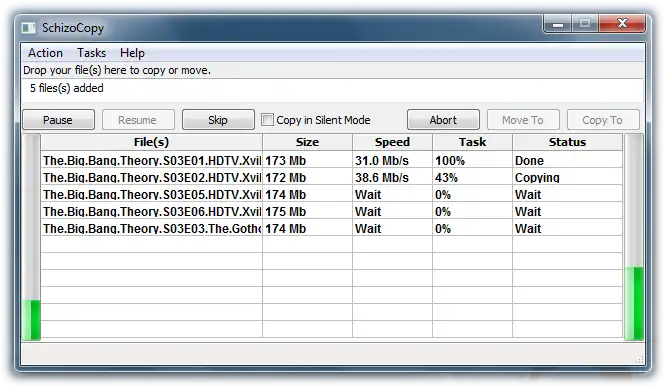Click the 31.0 Mb/s speed cell
This screenshot has width=665, height=387.
tap(392, 160)
